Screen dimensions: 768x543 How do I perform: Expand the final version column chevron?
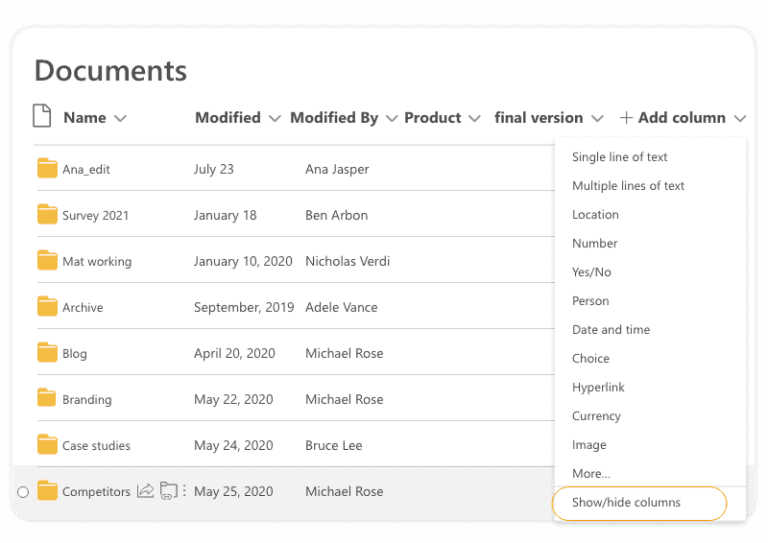pos(597,118)
